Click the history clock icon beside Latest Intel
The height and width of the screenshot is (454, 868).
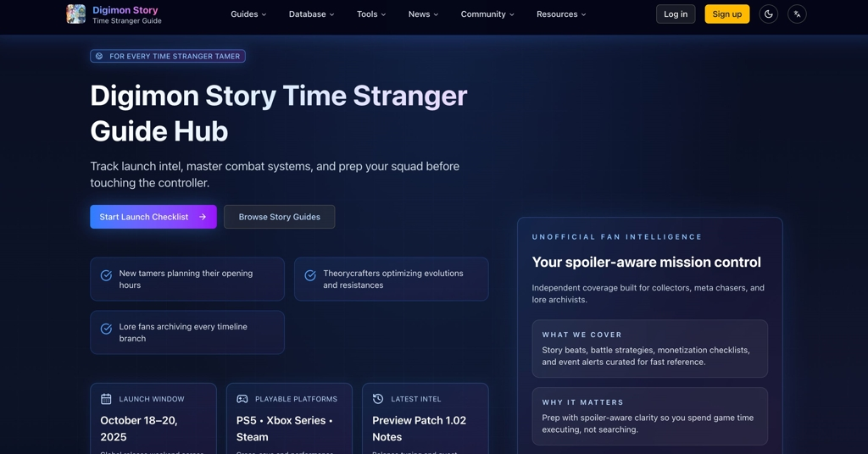pyautogui.click(x=378, y=399)
